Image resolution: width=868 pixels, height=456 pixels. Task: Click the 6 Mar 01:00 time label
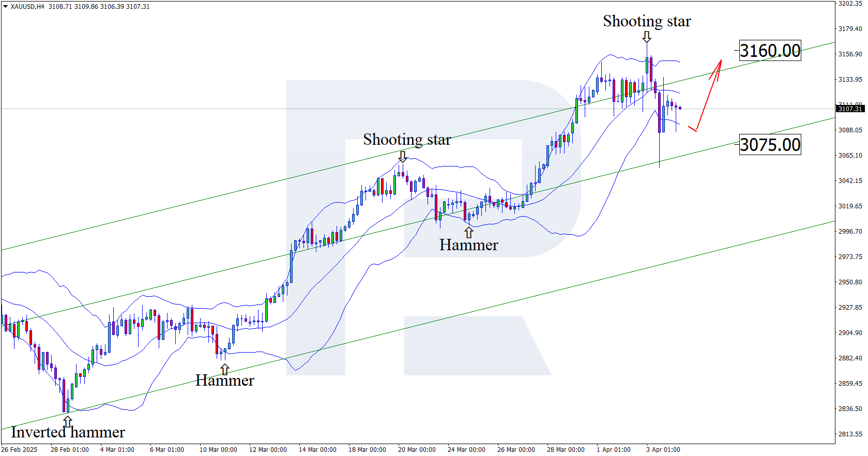point(167,450)
